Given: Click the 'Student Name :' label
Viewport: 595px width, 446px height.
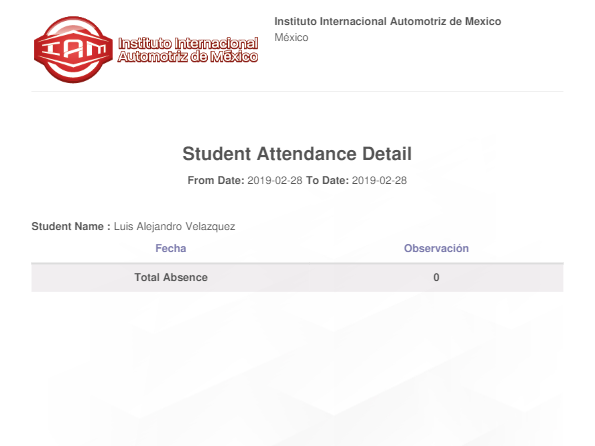Looking at the screenshot, I should point(71,226).
